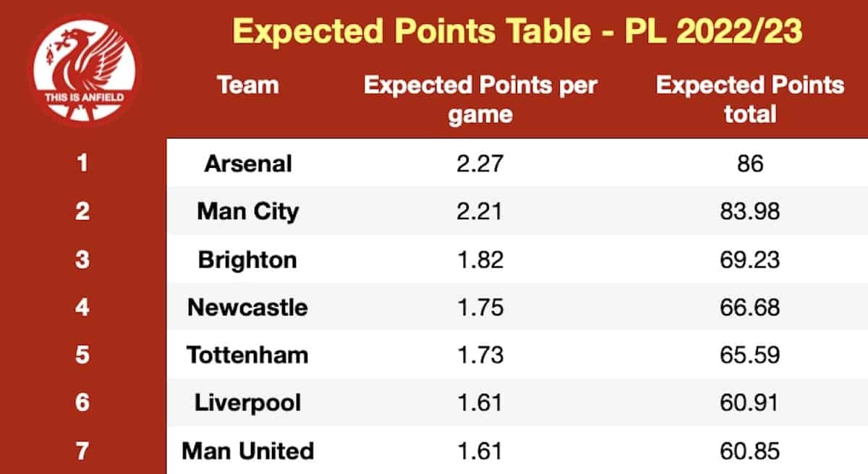Select Newcastle's 66.68 total points
This screenshot has width=868, height=474.
pyautogui.click(x=750, y=307)
